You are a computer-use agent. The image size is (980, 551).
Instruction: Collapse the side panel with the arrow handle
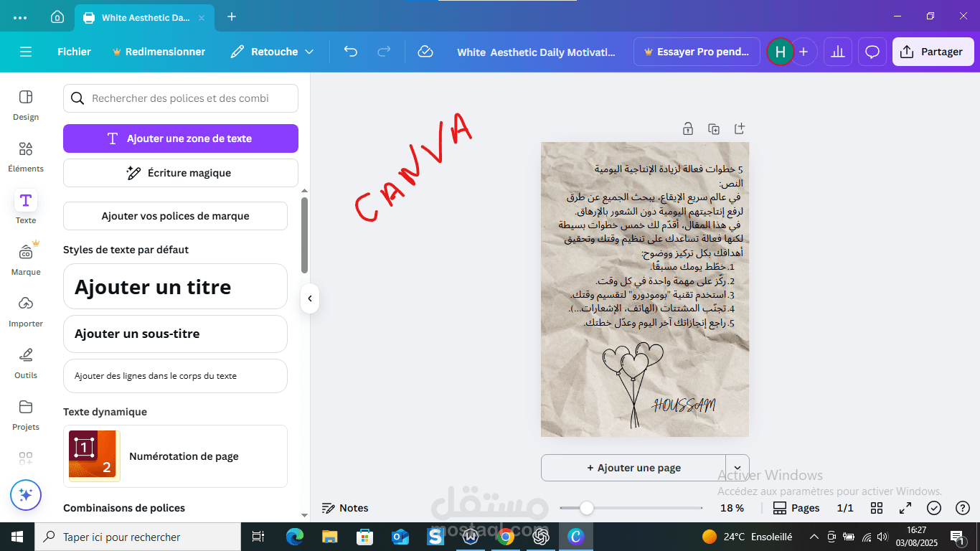coord(309,298)
